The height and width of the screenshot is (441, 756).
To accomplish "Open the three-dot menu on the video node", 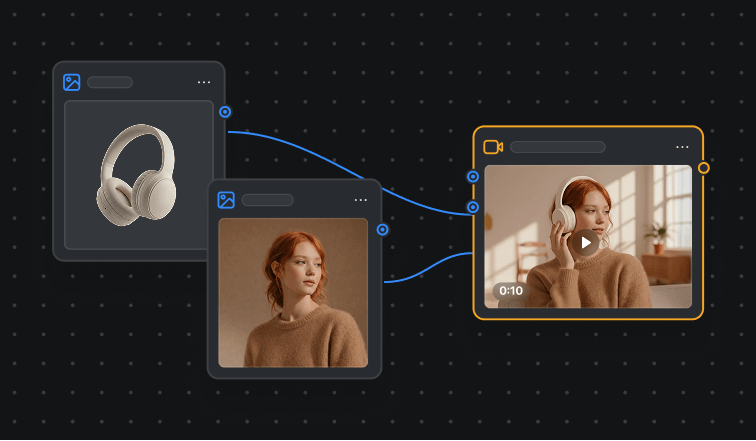I will coord(683,147).
